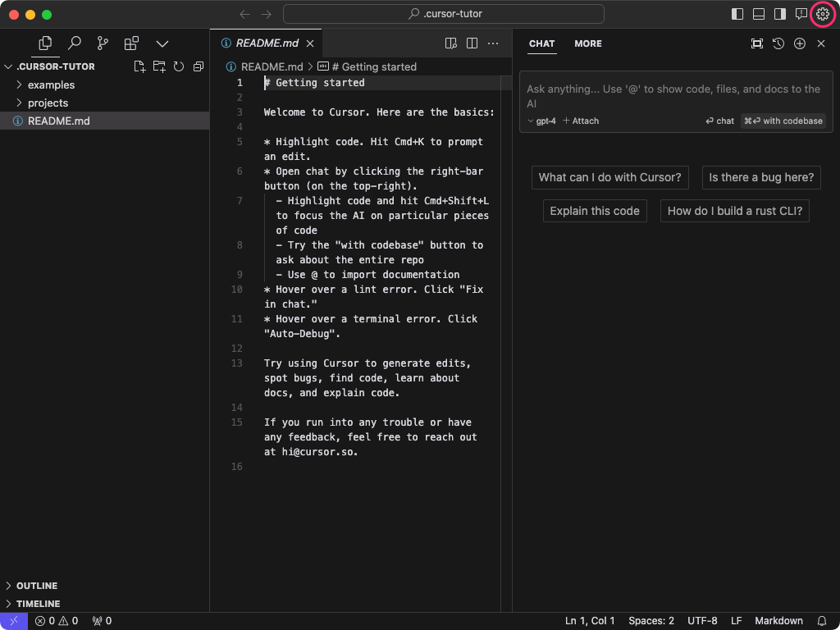Open editor more actions menu
The width and height of the screenshot is (840, 630).
pyautogui.click(x=493, y=43)
